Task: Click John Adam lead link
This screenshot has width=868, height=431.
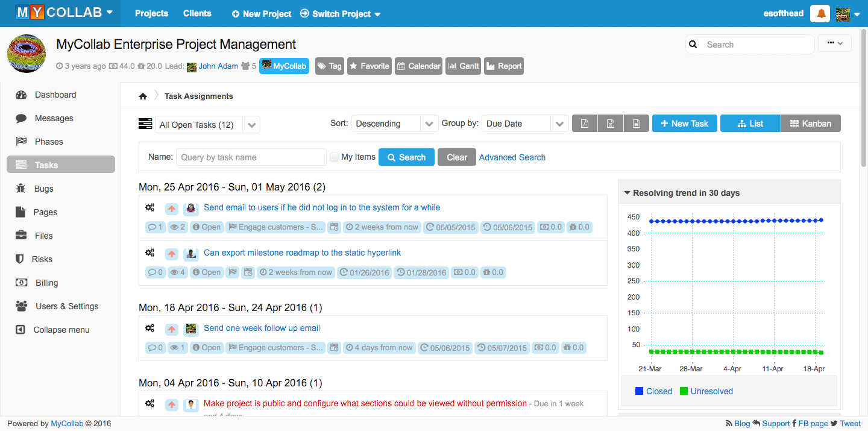Action: pyautogui.click(x=218, y=66)
